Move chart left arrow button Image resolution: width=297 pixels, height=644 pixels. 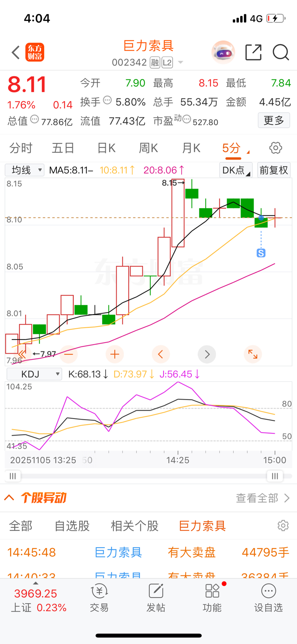click(x=160, y=354)
